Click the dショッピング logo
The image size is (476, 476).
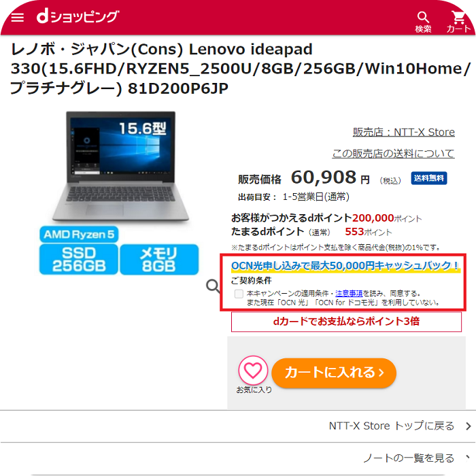click(78, 16)
